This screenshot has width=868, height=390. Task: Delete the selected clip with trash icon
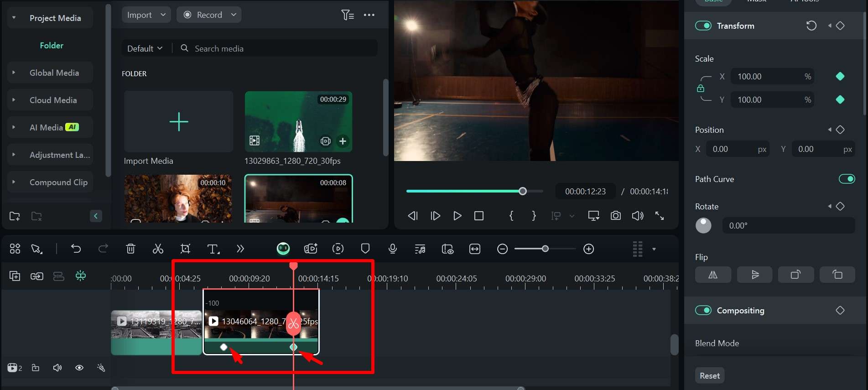pos(130,249)
